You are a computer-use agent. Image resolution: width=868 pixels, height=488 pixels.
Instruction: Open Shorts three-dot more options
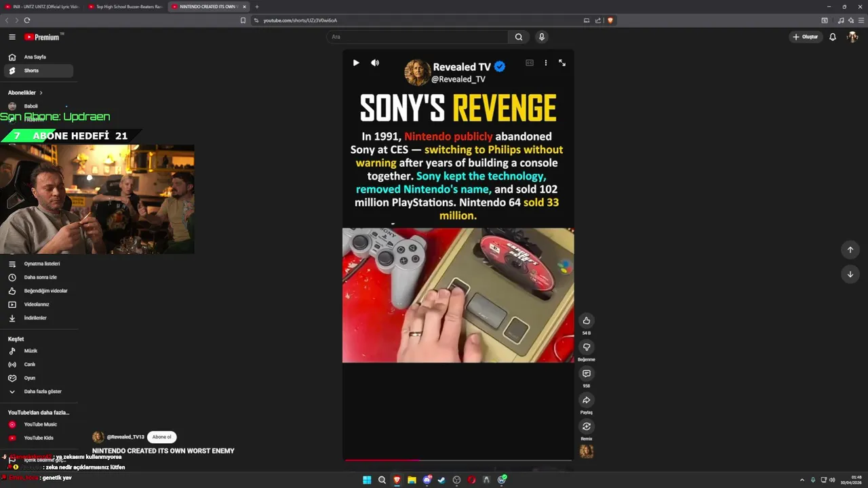point(546,63)
